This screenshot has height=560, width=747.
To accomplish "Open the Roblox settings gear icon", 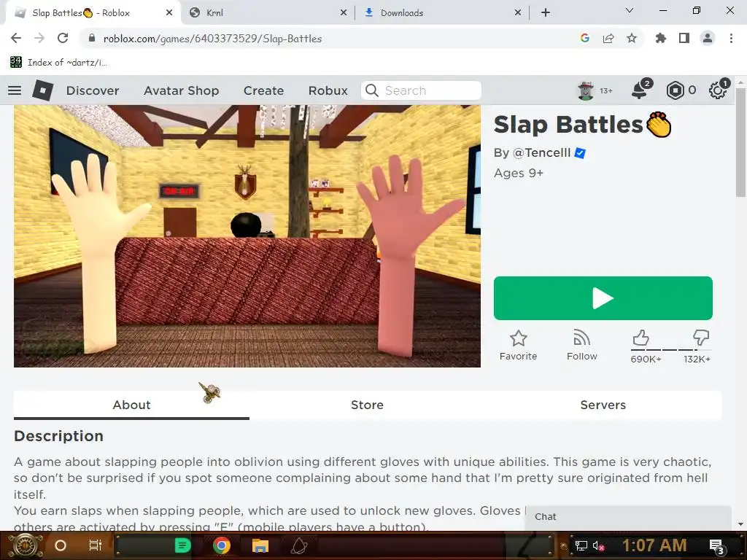I will (x=718, y=90).
